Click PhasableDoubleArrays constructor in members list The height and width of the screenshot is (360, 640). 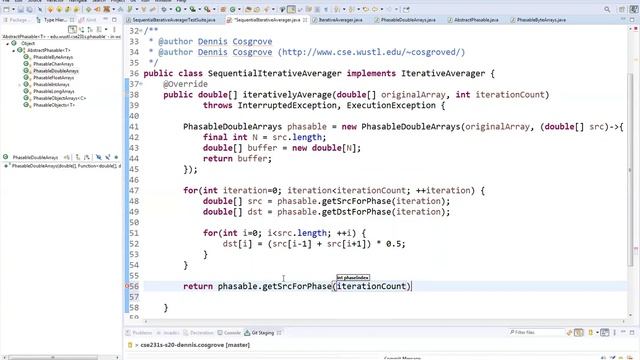(x=62, y=166)
